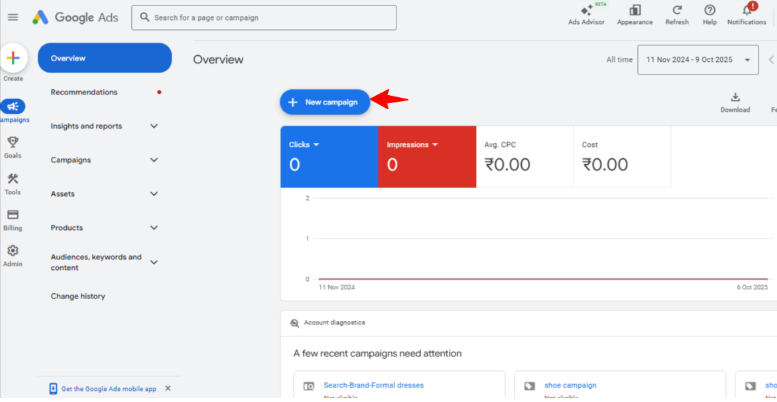Expand the Insights and reports section
Screen dimensions: 777x402
coord(153,126)
